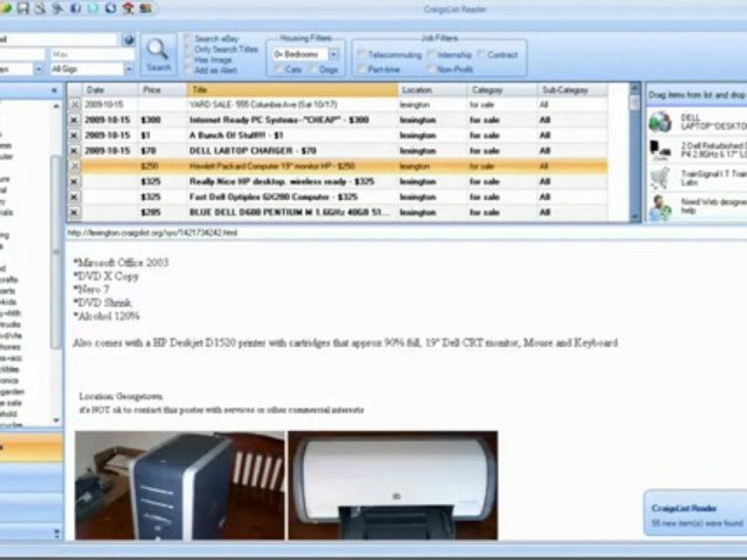The width and height of the screenshot is (747, 560).
Task: Click the computer icon of 2 Dell Refurbished item
Action: click(661, 150)
